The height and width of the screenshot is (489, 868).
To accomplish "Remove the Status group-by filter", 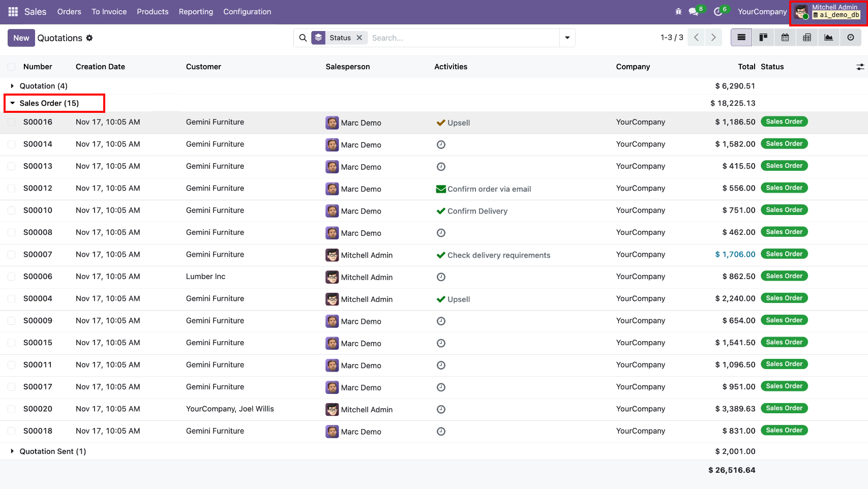I will 360,38.
